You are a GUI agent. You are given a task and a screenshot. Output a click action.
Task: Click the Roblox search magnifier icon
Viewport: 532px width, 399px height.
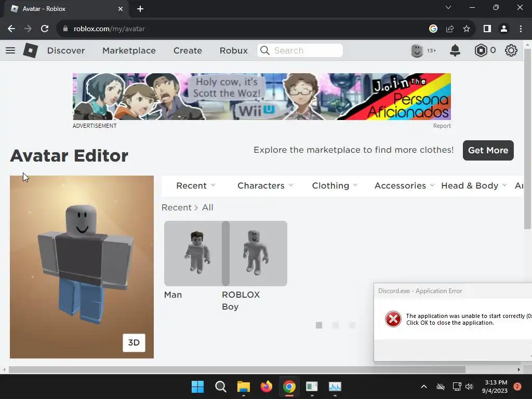click(x=264, y=50)
